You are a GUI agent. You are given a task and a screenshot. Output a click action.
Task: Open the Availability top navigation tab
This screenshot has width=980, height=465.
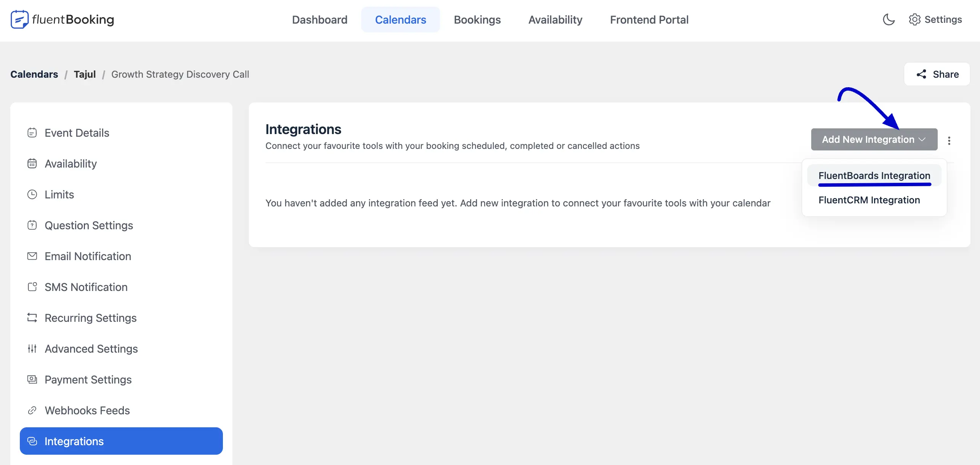point(555,19)
